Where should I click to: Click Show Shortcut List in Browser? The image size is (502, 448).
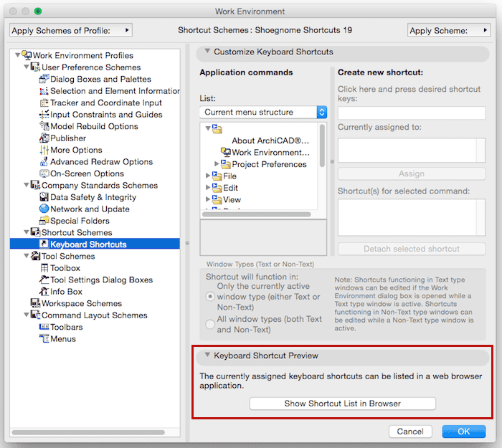pyautogui.click(x=343, y=403)
